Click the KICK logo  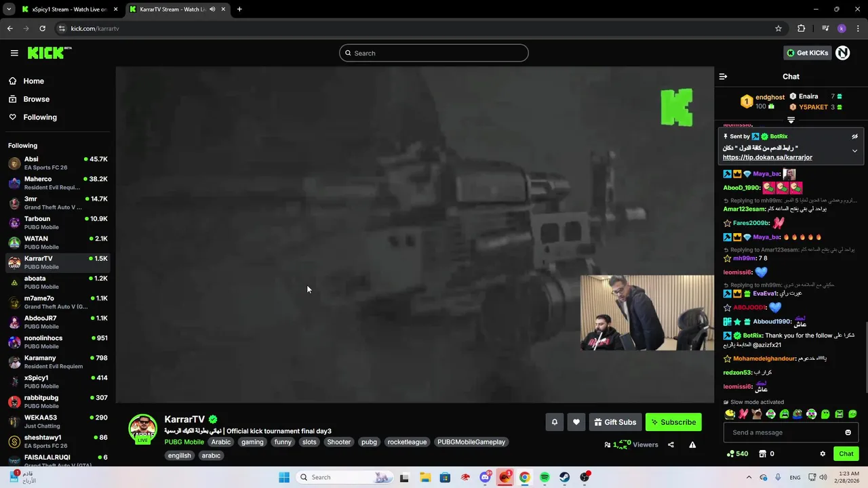click(x=50, y=53)
